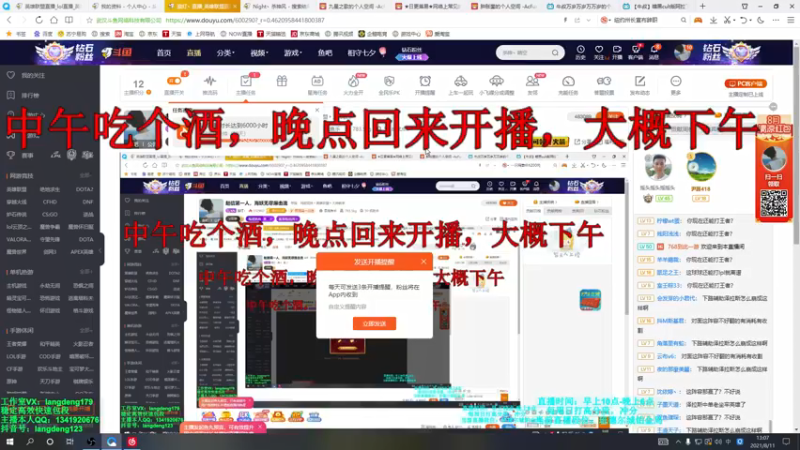This screenshot has height=450, width=800.
Task: Open the 大能任务 gauge icon
Action: click(568, 85)
